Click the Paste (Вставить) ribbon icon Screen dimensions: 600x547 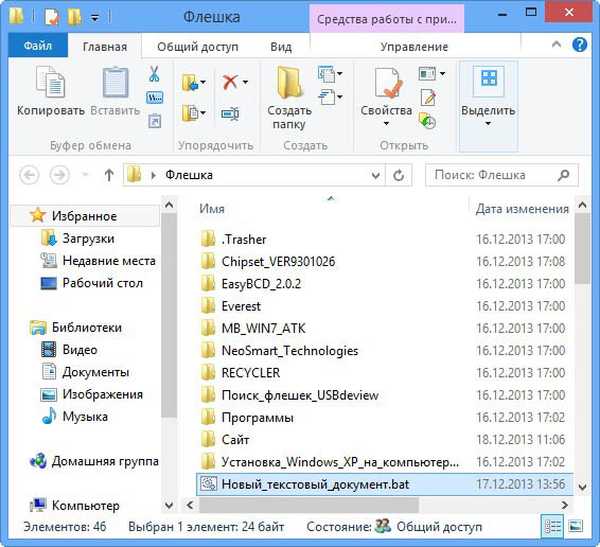click(x=115, y=82)
